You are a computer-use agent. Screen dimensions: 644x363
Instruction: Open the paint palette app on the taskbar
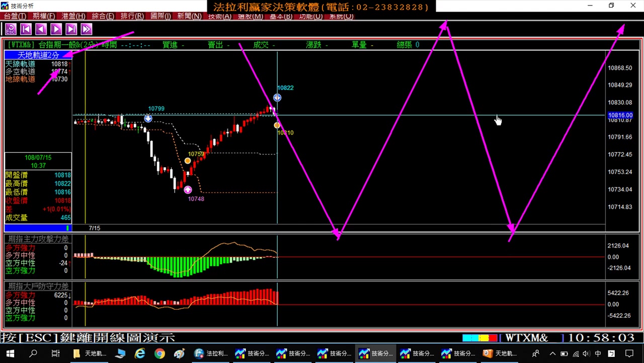click(x=179, y=354)
